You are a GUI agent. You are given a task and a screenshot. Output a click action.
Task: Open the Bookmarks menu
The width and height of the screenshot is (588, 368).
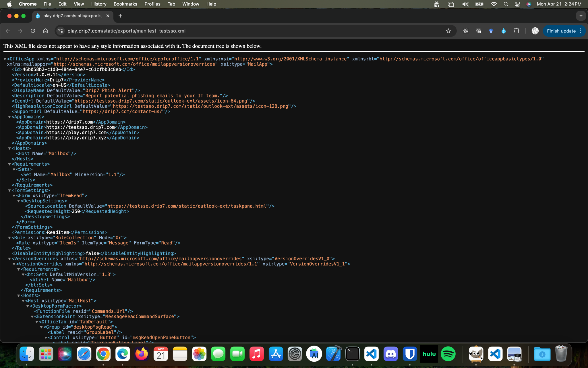point(125,4)
